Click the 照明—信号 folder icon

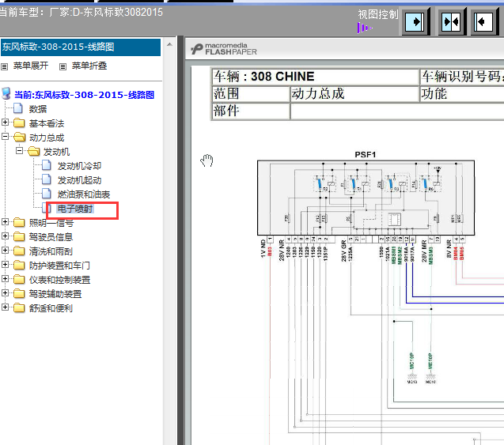pos(19,223)
